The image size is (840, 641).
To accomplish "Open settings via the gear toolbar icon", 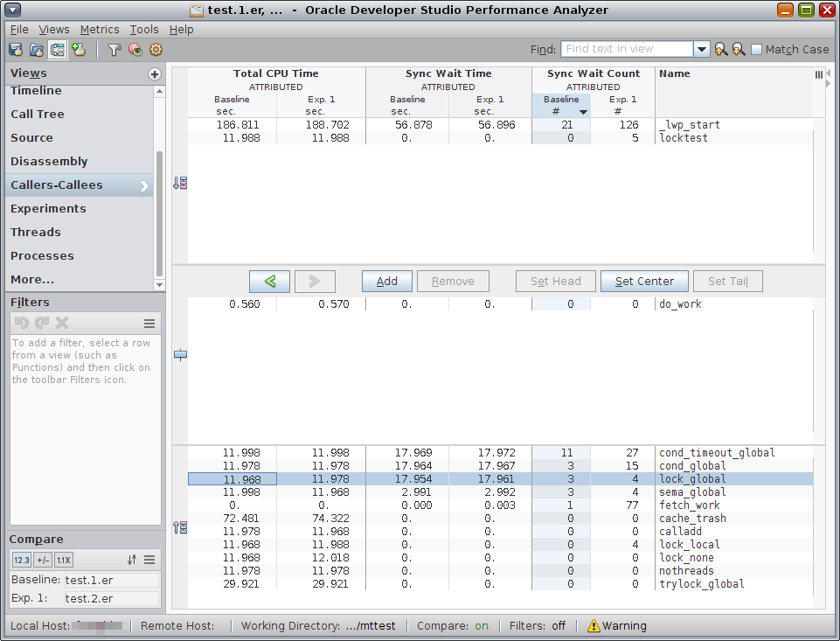I will 156,50.
